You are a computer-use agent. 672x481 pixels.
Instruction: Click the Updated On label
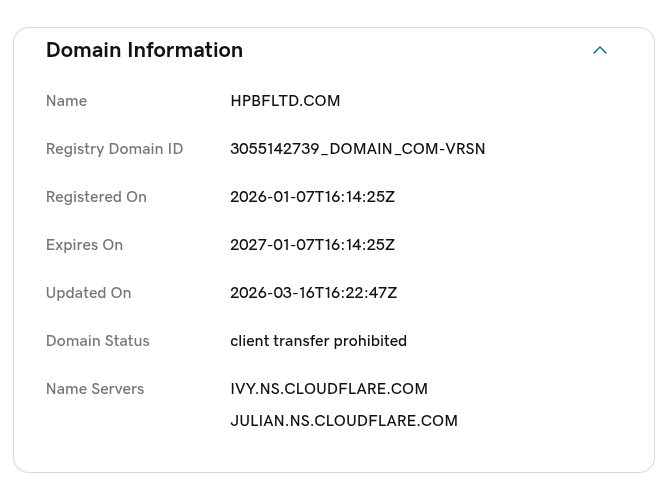click(x=88, y=293)
